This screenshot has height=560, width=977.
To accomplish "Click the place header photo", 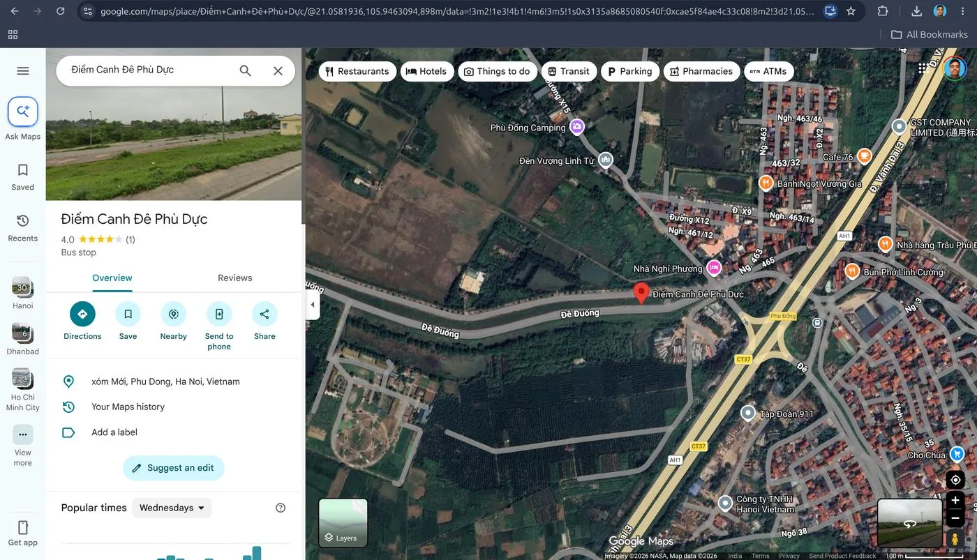I will click(174, 144).
